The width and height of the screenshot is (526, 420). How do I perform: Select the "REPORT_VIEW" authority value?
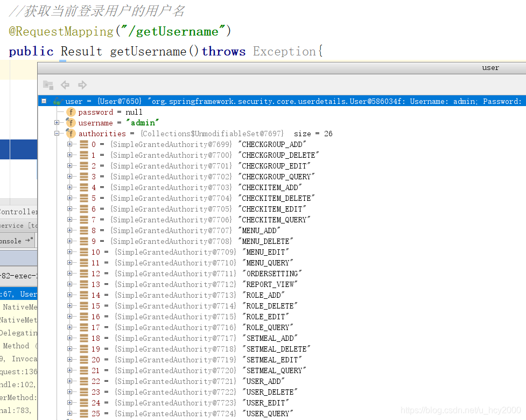(x=270, y=284)
